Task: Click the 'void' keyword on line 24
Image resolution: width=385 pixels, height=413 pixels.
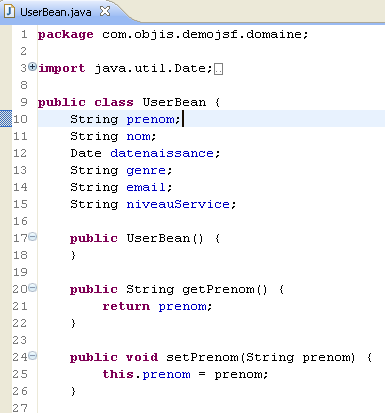Action: 142,357
